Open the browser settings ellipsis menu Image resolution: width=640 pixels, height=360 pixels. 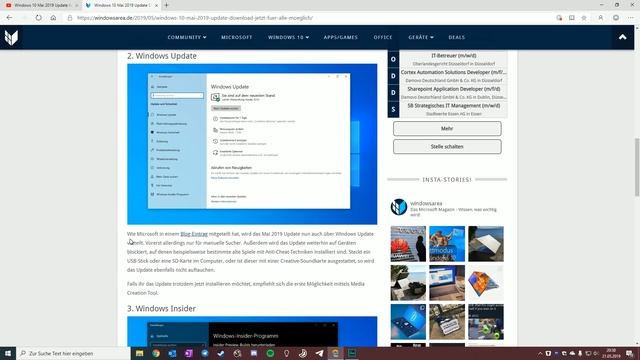[631, 18]
